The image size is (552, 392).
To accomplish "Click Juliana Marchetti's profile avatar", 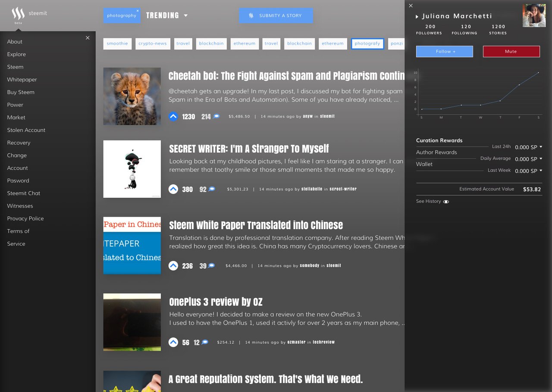I will tap(534, 16).
